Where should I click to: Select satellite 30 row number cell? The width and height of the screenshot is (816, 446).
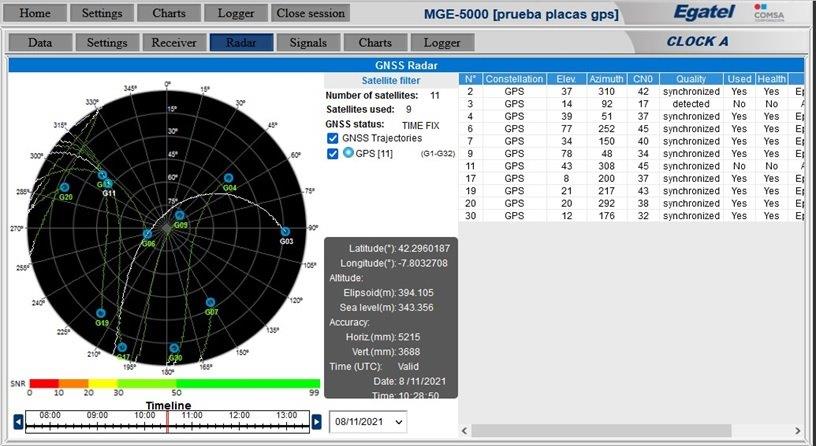470,216
